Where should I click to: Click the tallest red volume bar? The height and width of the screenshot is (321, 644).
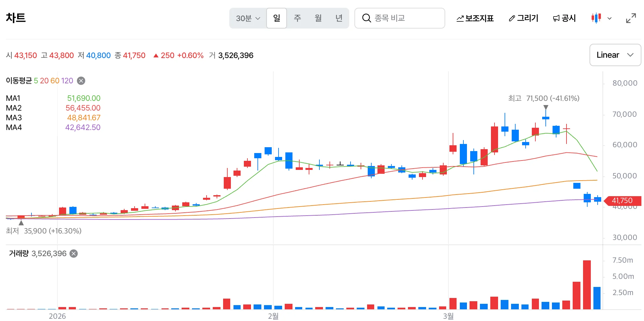click(587, 285)
